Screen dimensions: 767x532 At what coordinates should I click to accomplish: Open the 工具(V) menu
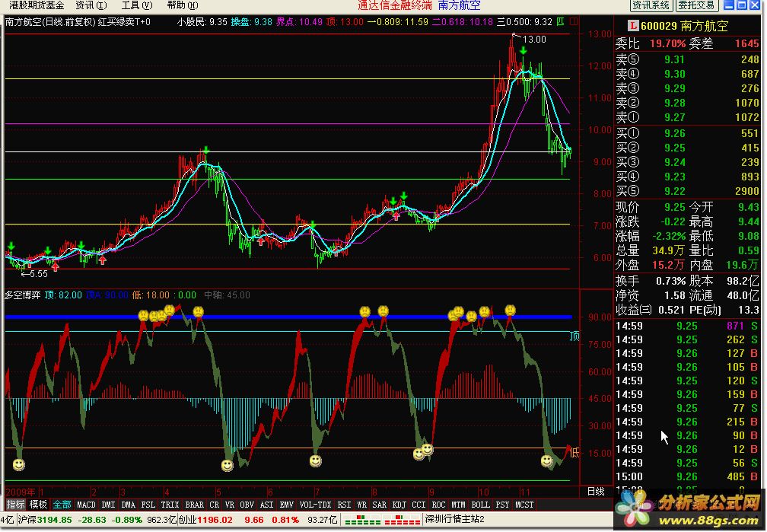137,5
